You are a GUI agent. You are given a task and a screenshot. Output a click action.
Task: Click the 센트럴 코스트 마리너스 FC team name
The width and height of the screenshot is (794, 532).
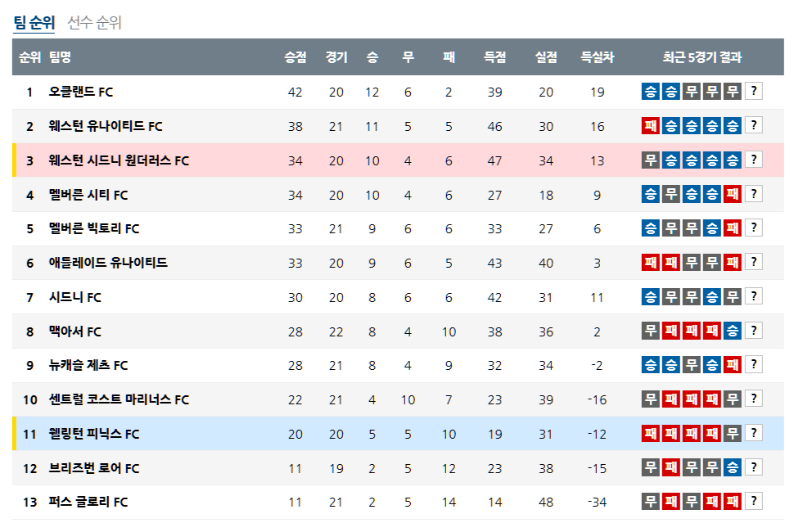point(119,399)
